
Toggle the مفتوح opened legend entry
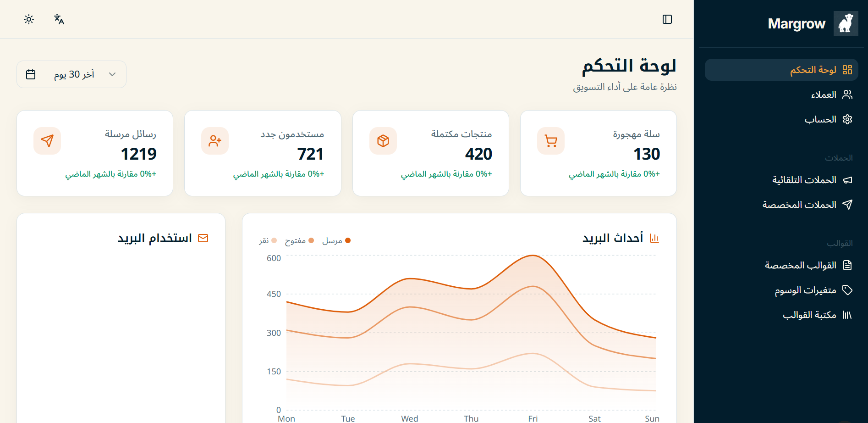pyautogui.click(x=299, y=240)
